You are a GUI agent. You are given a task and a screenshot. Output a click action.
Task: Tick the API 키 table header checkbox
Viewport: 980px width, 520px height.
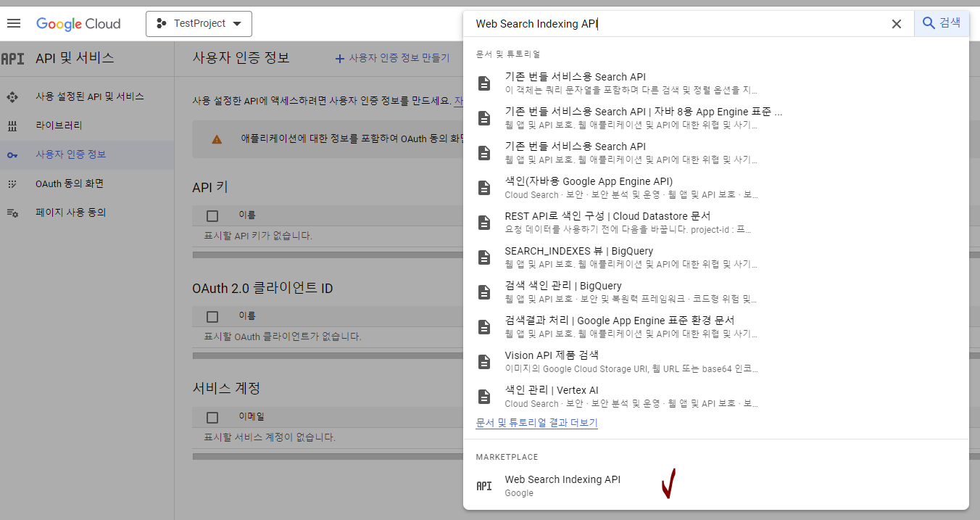(212, 215)
